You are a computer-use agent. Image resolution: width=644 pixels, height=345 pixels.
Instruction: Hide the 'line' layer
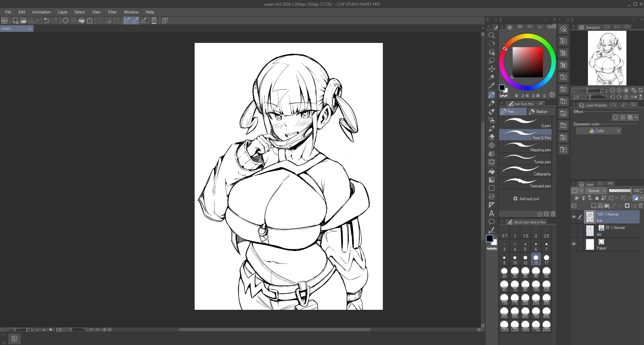click(574, 217)
